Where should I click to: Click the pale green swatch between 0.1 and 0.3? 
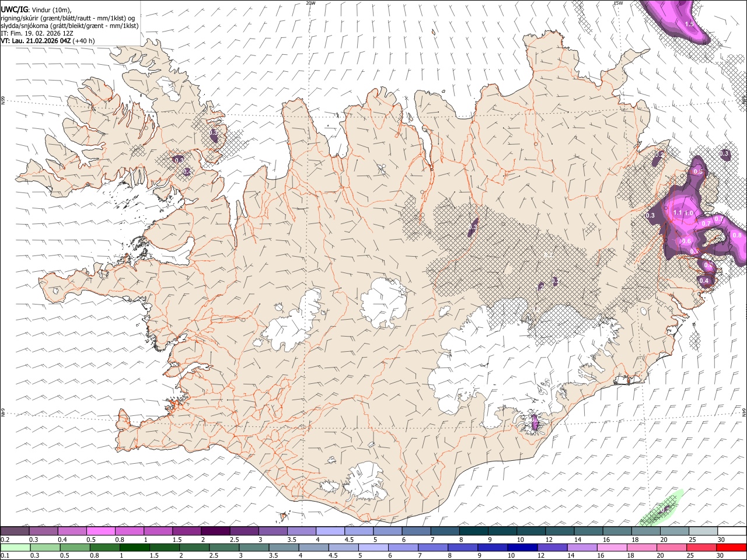pyautogui.click(x=15, y=547)
